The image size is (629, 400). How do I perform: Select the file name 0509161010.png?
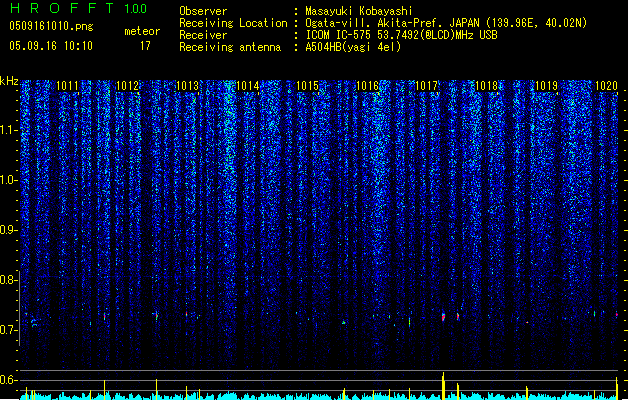click(51, 27)
